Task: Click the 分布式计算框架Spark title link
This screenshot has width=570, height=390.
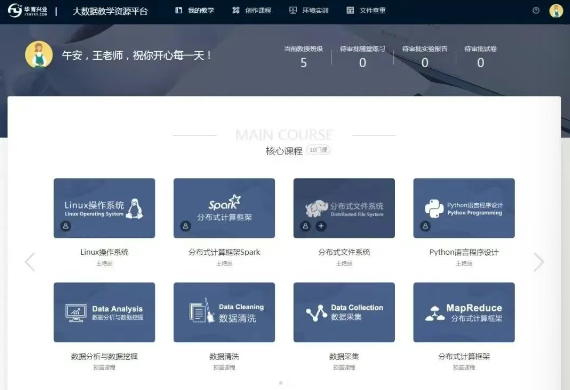Action: pyautogui.click(x=224, y=252)
